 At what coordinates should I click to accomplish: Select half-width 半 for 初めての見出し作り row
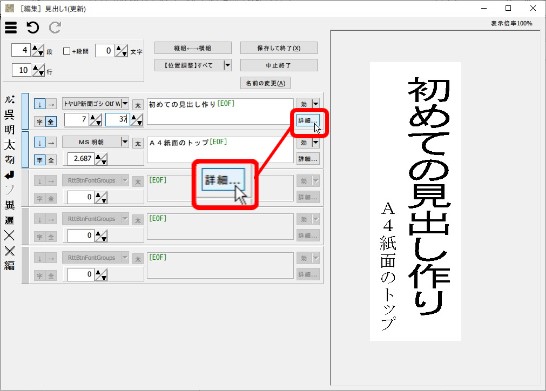click(x=40, y=122)
